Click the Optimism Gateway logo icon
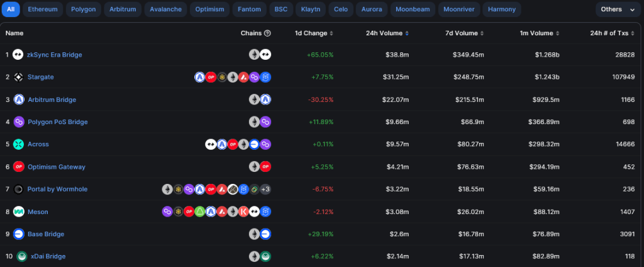 click(18, 167)
